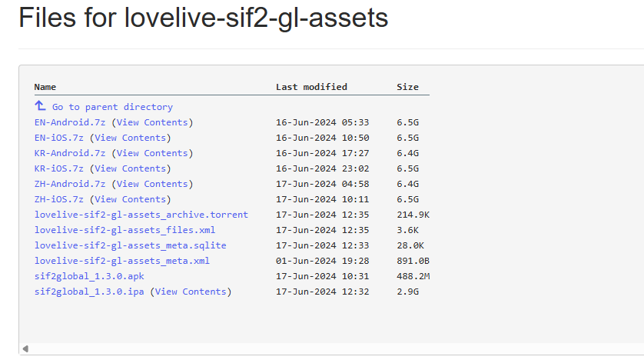The width and height of the screenshot is (644, 360).
Task: Download the ZH-Android.7z archive
Action: 70,184
